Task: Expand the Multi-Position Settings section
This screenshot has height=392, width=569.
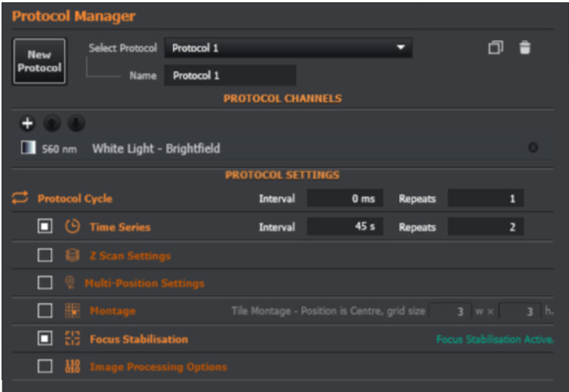Action: tap(144, 283)
